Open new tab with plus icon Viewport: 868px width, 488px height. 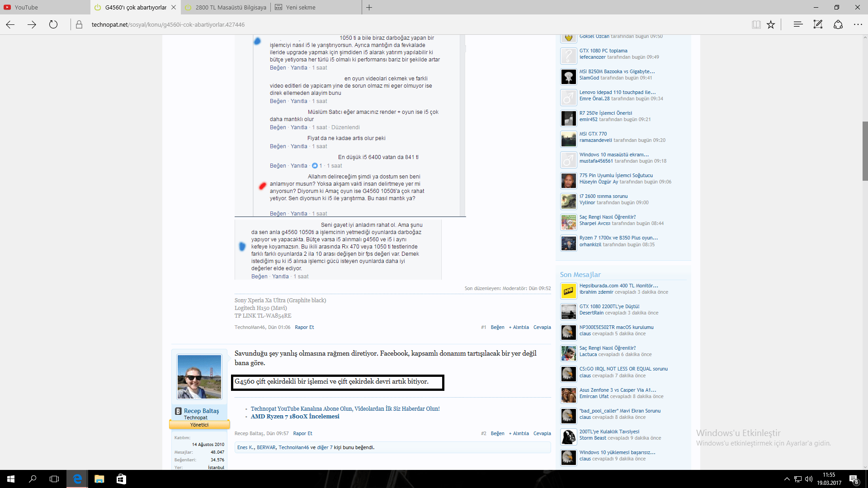pos(369,7)
